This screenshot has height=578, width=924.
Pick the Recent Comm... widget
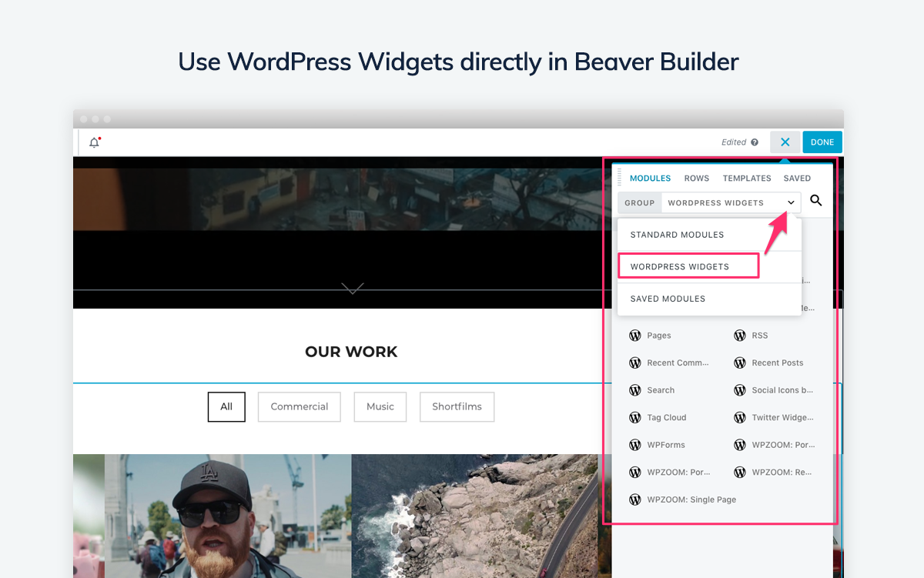click(669, 363)
